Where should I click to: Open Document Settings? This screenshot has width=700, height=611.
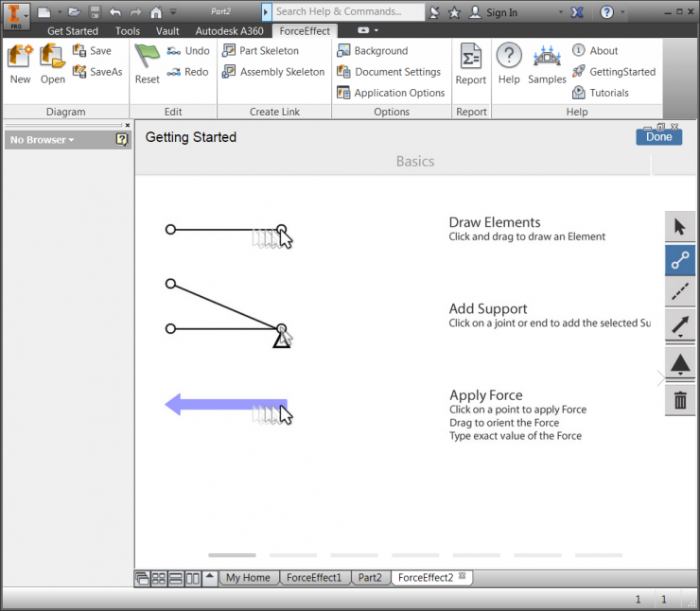pyautogui.click(x=389, y=72)
